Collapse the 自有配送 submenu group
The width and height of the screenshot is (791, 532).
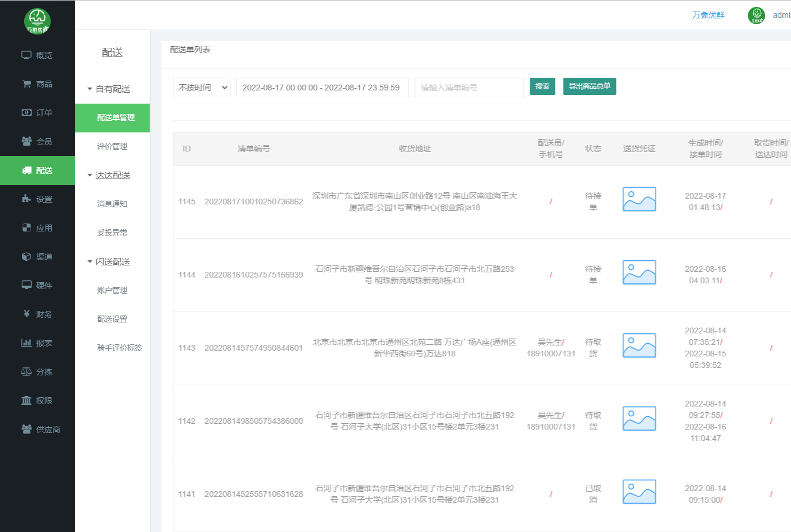click(x=109, y=89)
